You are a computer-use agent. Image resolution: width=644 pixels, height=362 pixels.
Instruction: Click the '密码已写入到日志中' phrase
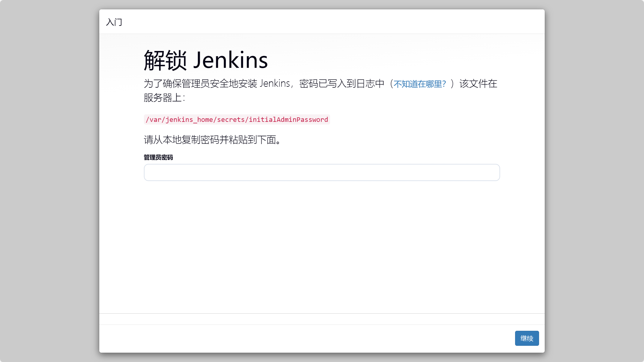[342, 83]
